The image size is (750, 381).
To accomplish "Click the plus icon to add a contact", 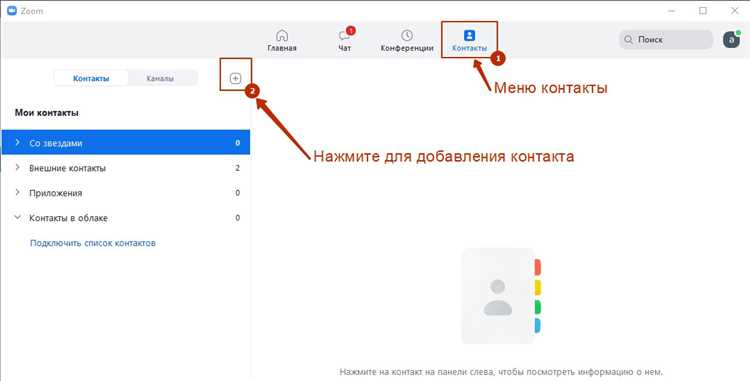I will [x=235, y=78].
